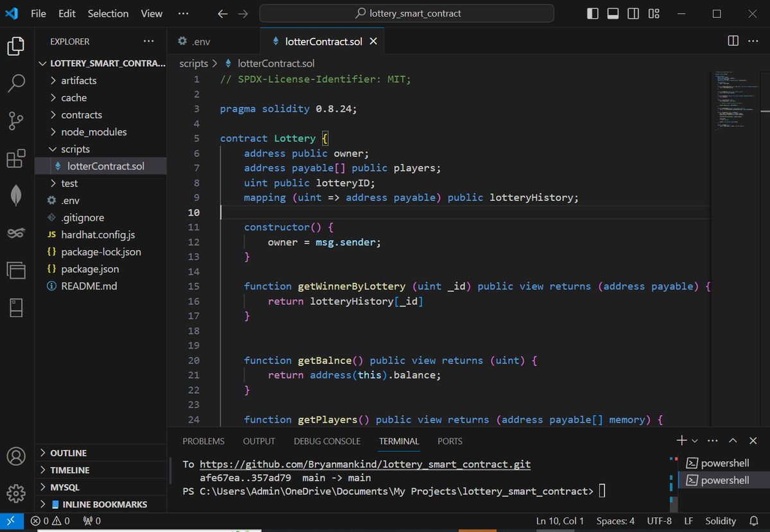Maximize the panel with up chevron
The height and width of the screenshot is (532, 770).
coord(733,440)
